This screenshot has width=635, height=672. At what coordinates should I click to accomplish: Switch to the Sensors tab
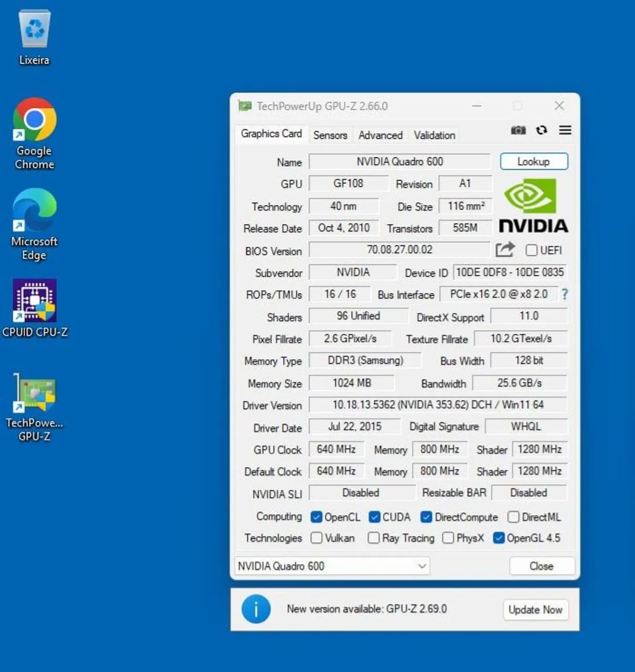click(330, 135)
